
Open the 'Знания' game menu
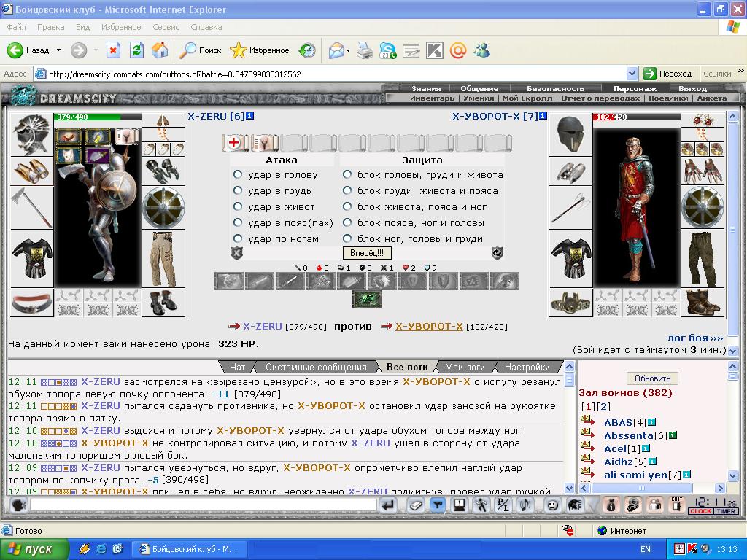pos(426,88)
